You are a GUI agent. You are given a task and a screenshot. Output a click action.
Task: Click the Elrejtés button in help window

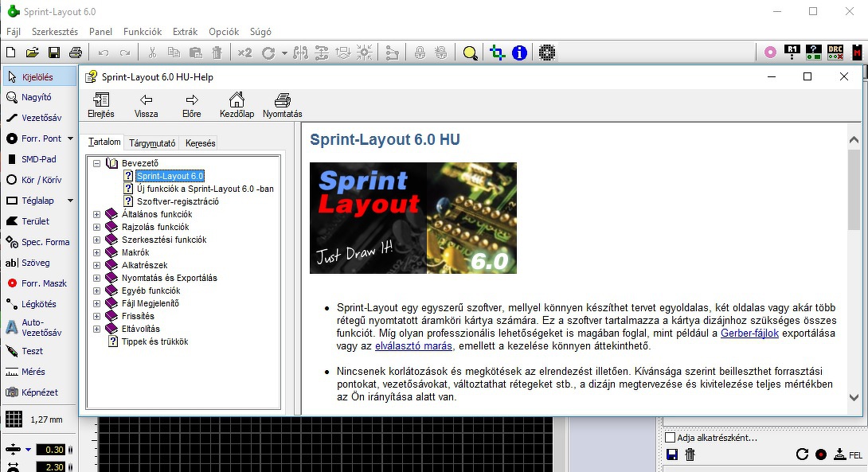pos(101,105)
